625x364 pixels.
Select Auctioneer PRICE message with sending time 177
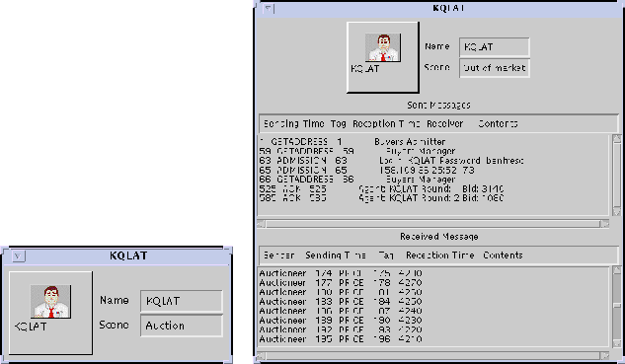pyautogui.click(x=341, y=283)
